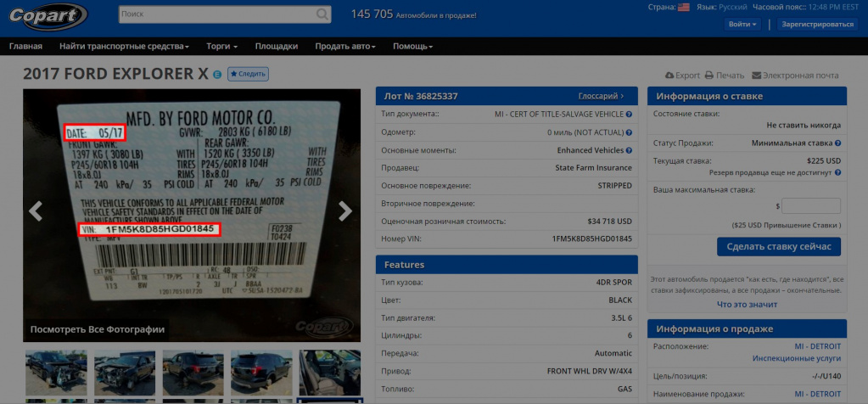Click the Лот № 36825337 heading

(421, 96)
